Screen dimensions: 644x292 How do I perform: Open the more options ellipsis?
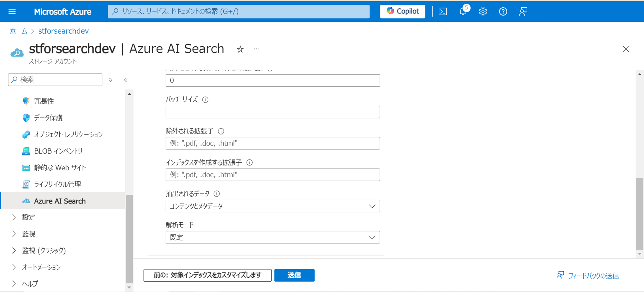coord(256,49)
